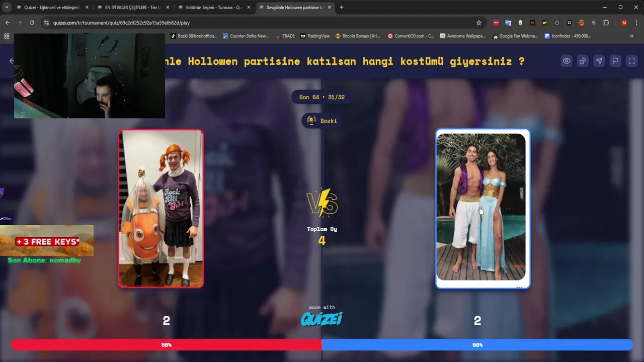Screen dimensions: 644x362
Task: Open the TradingView bookmark
Action: pyautogui.click(x=315, y=36)
